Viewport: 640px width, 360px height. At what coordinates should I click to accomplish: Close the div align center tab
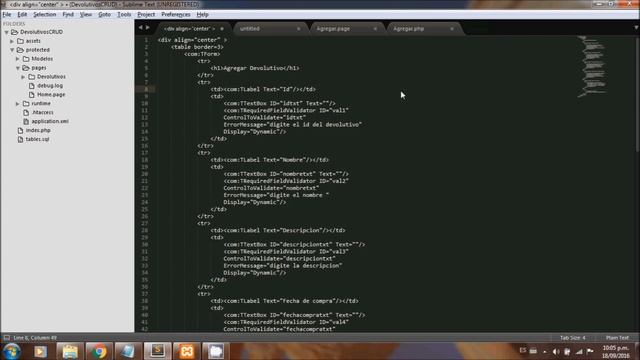tap(222, 29)
